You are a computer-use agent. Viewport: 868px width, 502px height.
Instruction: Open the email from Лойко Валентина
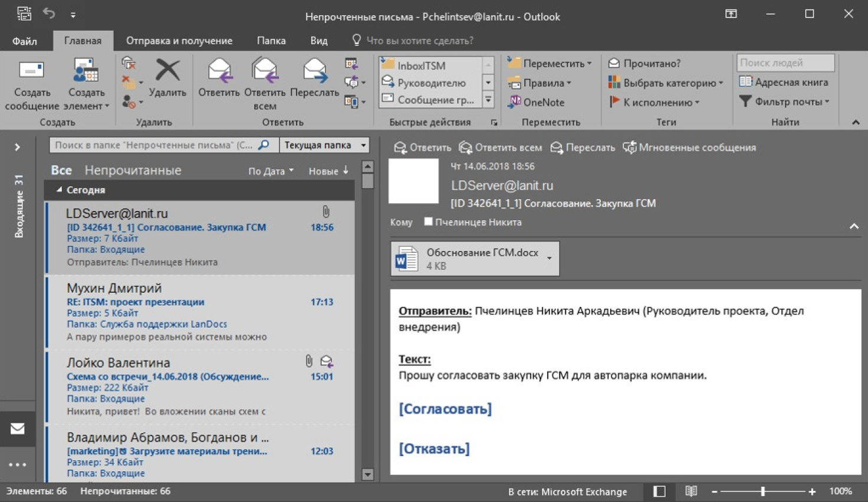200,387
